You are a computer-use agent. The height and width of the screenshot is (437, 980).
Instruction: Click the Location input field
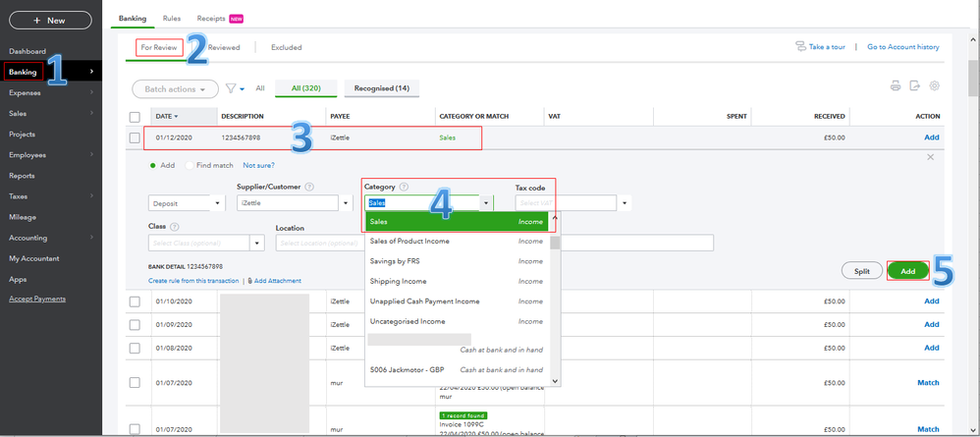point(319,243)
